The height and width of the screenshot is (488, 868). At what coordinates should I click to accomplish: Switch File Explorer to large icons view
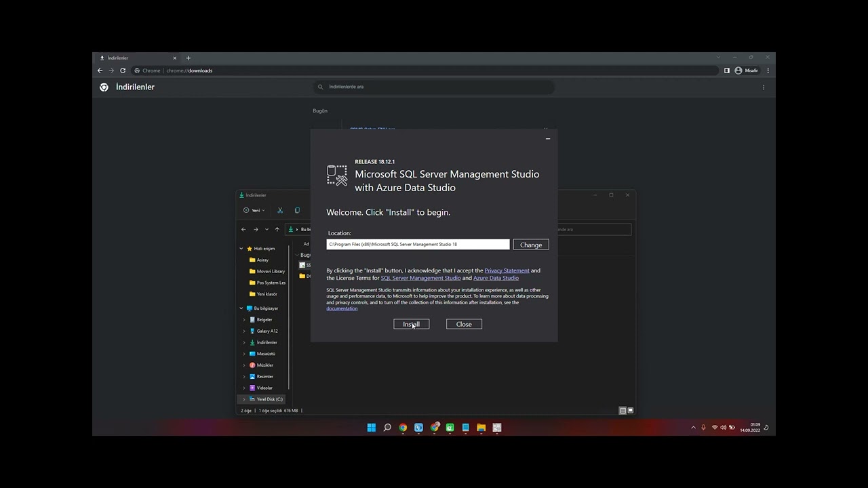point(630,411)
